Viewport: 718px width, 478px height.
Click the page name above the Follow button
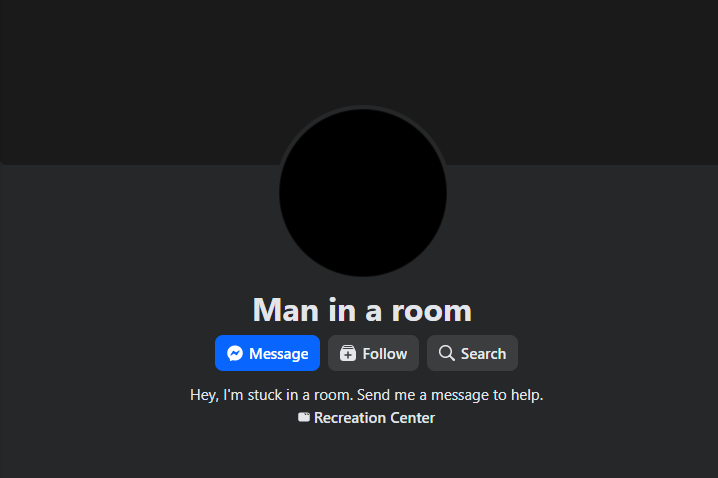click(362, 310)
